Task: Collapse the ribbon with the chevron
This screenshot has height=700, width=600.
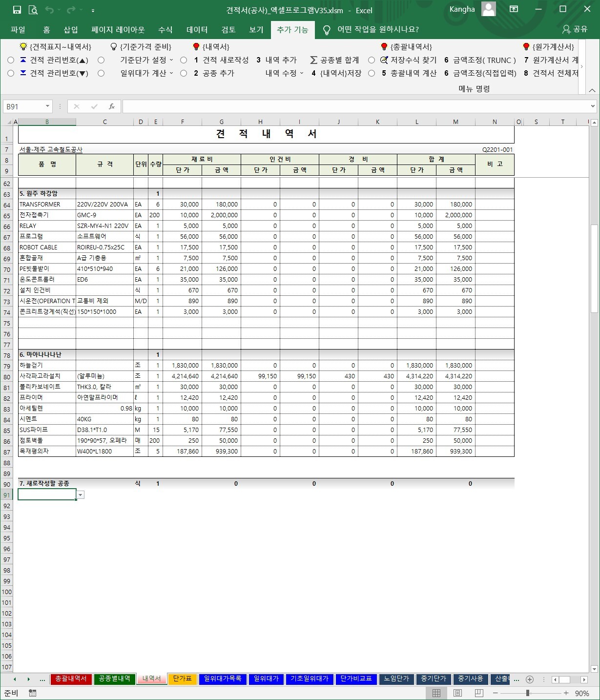Action: tap(592, 90)
